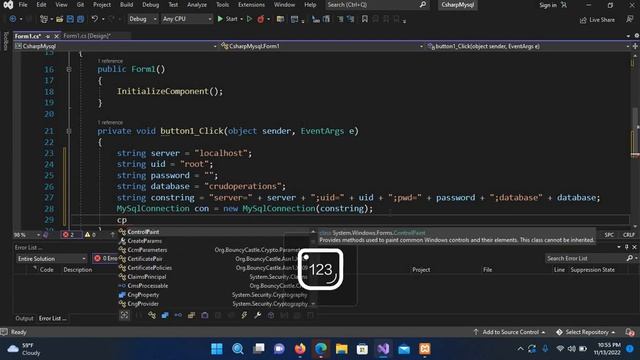Screen dimensions: 640x360
Task: Open the Entire Solution scope dropdown
Action: pos(51,259)
